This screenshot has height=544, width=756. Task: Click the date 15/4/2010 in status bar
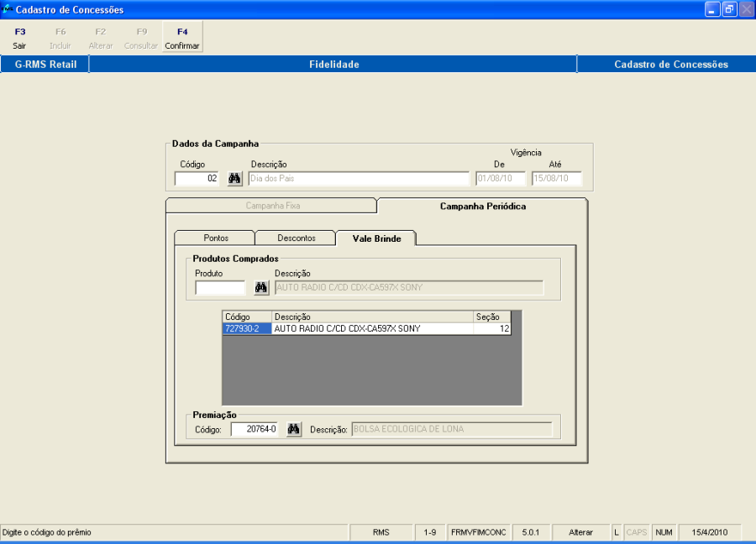point(709,532)
